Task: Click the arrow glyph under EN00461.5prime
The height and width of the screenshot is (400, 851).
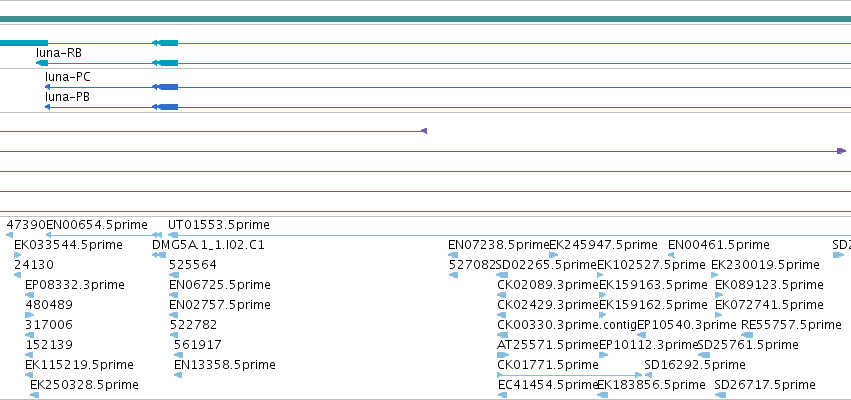Action: [671, 255]
